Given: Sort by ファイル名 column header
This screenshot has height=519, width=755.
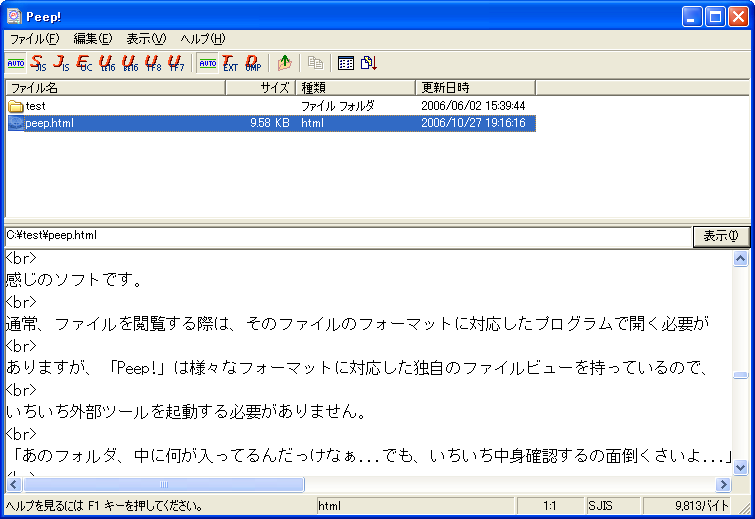Looking at the screenshot, I should point(116,88).
